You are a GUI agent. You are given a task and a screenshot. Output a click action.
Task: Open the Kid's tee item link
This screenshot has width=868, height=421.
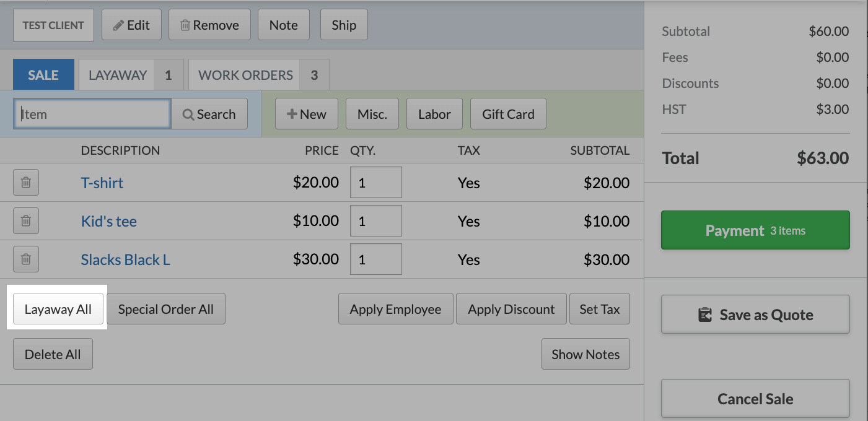click(x=109, y=221)
